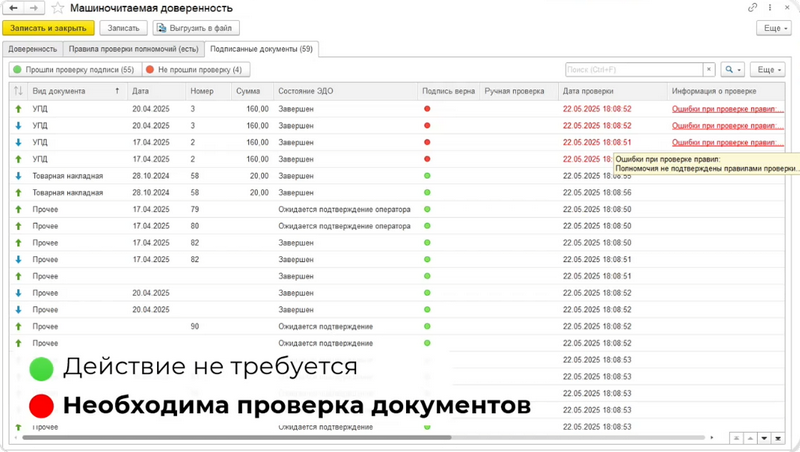Open the magnifier search dropdown
800x452 pixels.
733,70
